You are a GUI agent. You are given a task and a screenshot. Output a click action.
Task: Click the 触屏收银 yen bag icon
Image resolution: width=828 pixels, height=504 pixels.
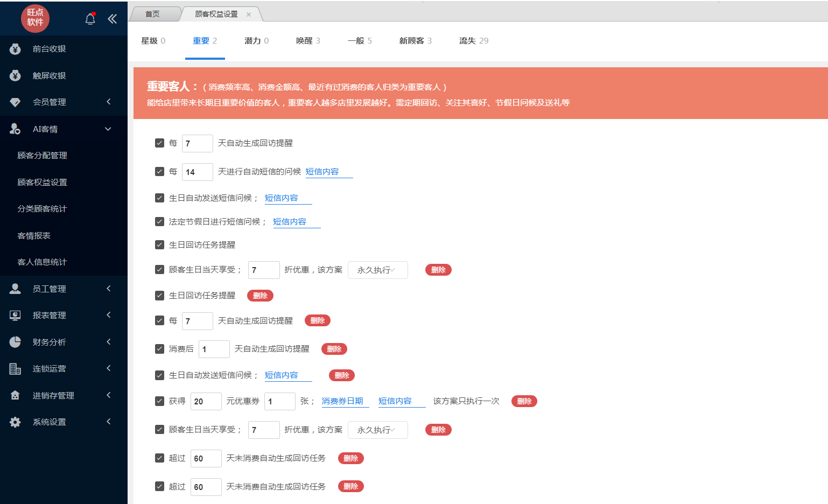[x=15, y=75]
